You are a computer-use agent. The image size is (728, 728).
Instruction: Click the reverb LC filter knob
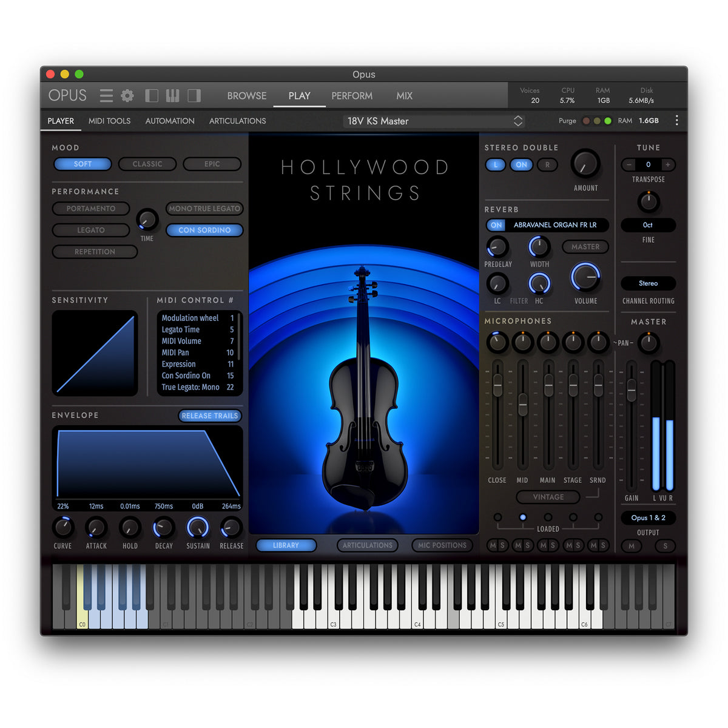tap(497, 283)
